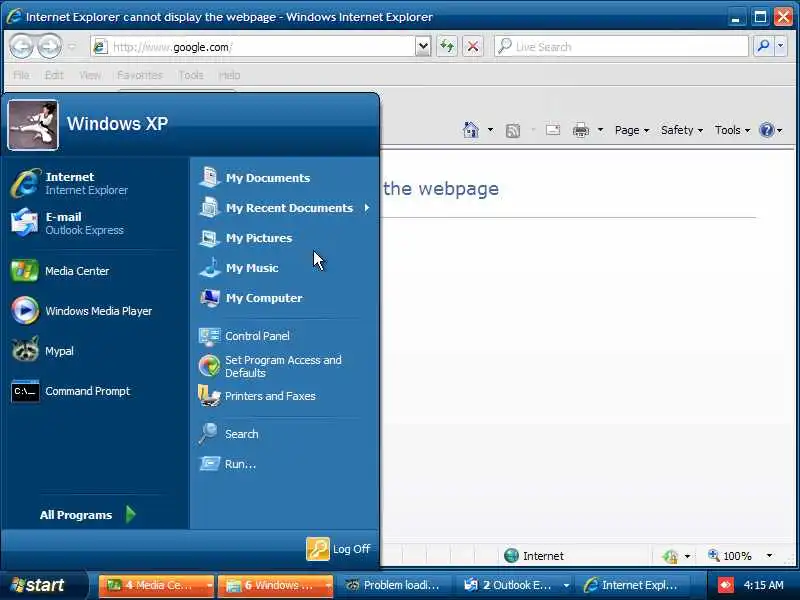Open the Print dropdown arrow
Image resolution: width=800 pixels, height=600 pixels.
pyautogui.click(x=601, y=130)
